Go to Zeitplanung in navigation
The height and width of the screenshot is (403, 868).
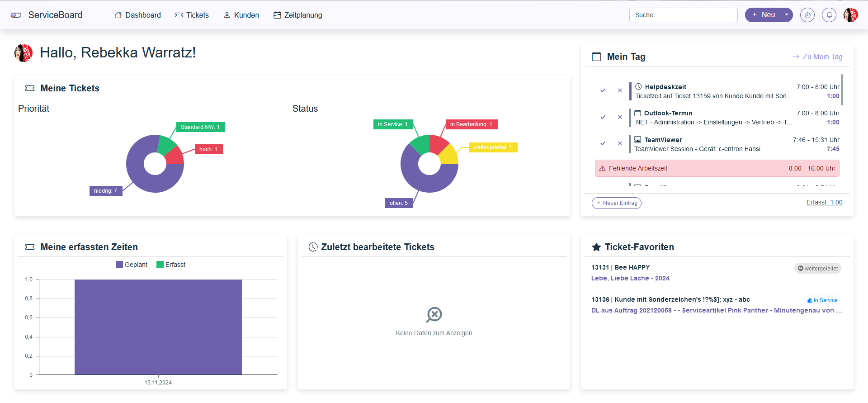point(297,15)
